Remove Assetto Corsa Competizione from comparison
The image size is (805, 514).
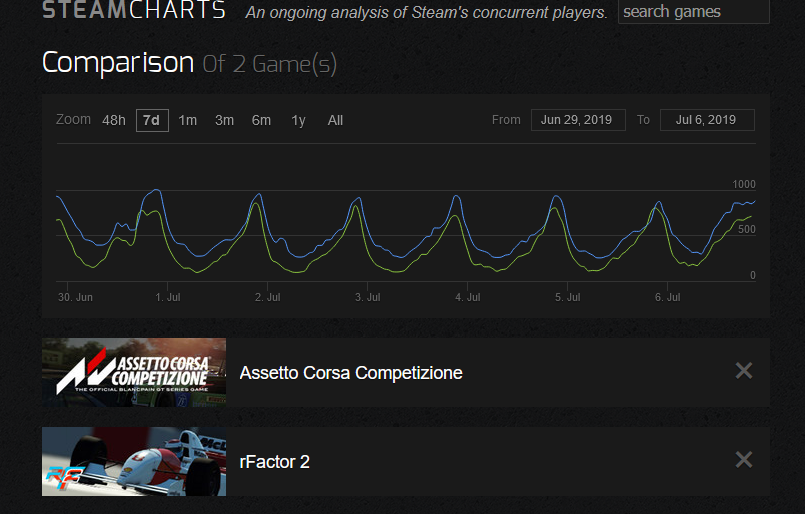tap(743, 370)
